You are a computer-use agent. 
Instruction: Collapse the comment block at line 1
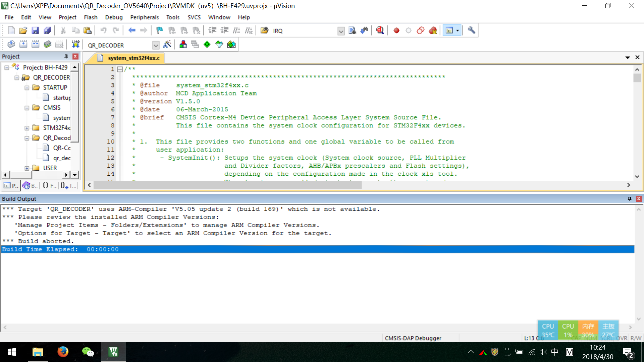click(120, 69)
